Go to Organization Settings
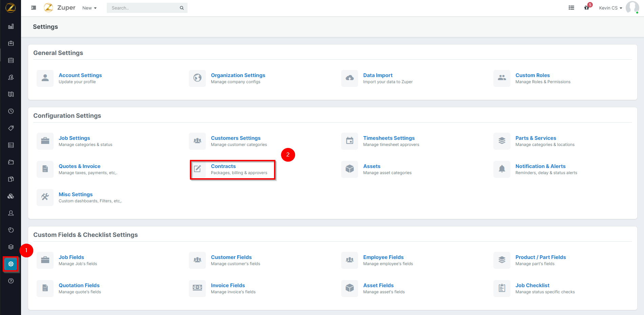 point(238,75)
